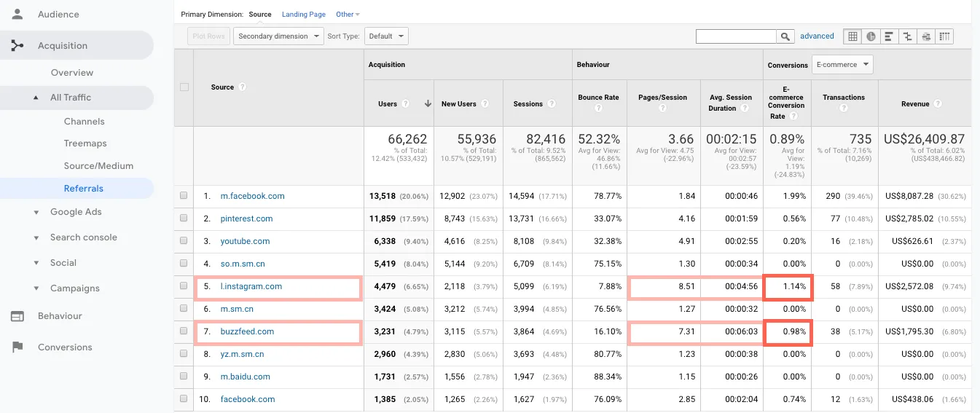
Task: Open help tooltip next to Source header
Action: pyautogui.click(x=242, y=87)
